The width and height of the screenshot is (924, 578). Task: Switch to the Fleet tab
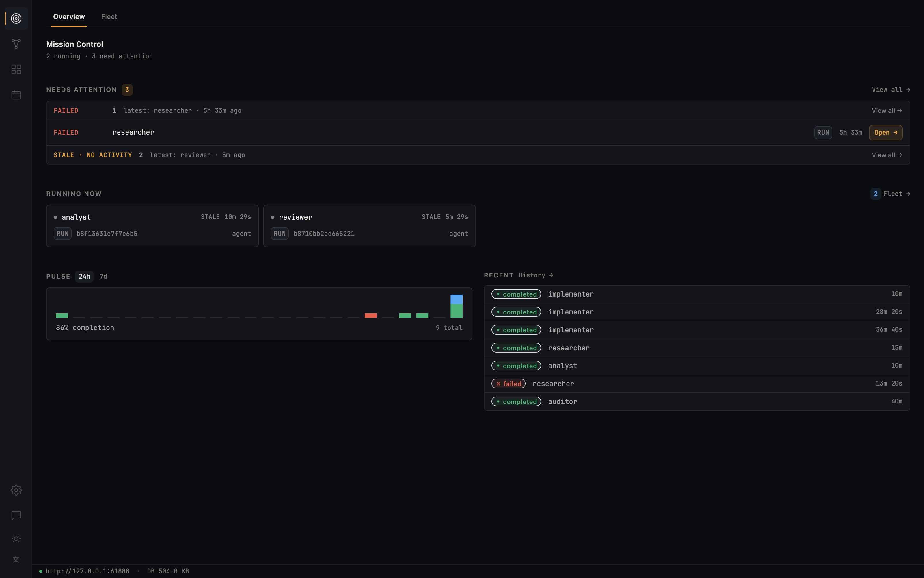tap(109, 17)
